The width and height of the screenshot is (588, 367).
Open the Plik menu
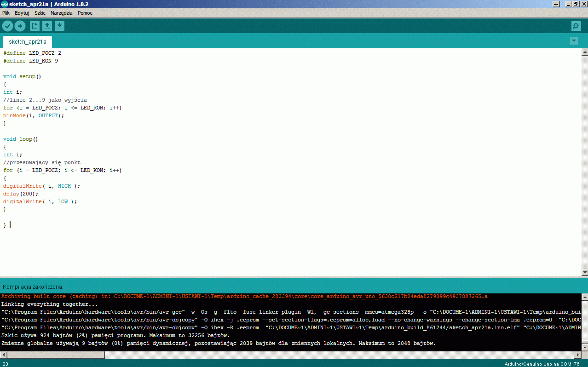(x=6, y=13)
